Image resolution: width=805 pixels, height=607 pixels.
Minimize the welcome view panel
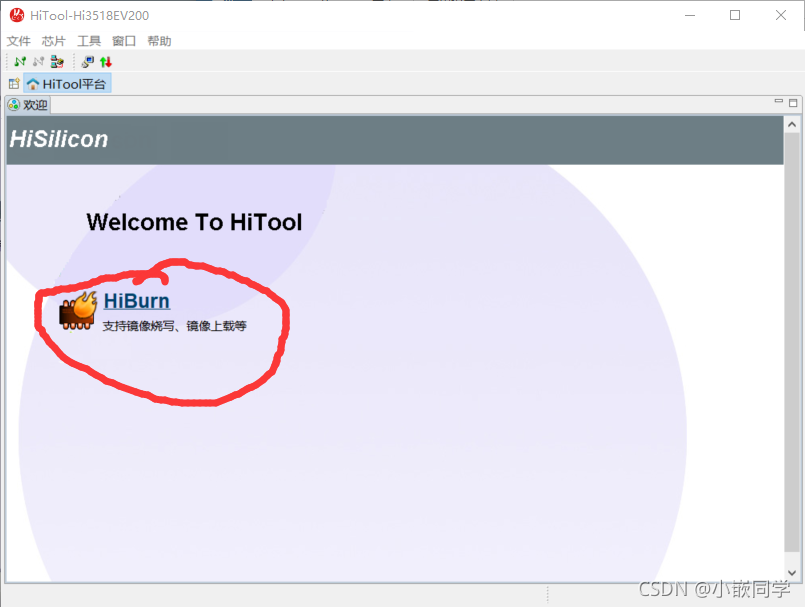[779, 102]
